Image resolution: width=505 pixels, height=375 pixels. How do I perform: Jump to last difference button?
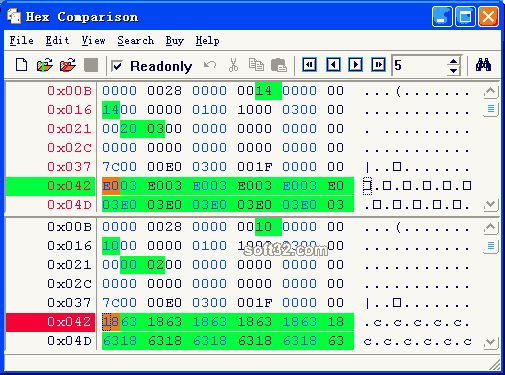[x=378, y=64]
